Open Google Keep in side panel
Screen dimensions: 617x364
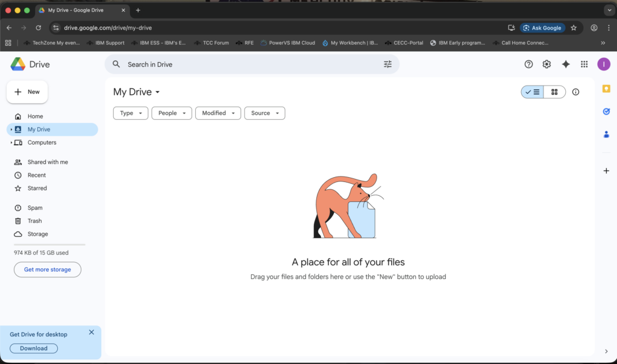click(x=606, y=89)
